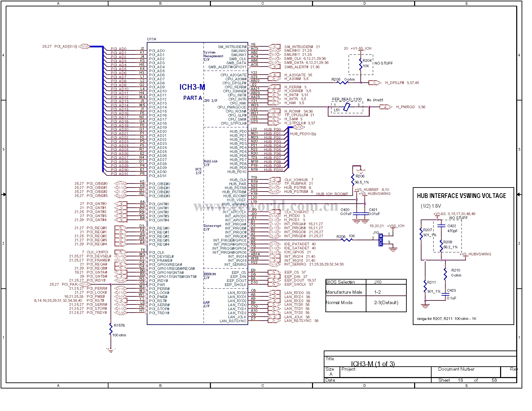Click the H_PWRGD output port label
Viewport: 532px width, 411px height.
405,107
